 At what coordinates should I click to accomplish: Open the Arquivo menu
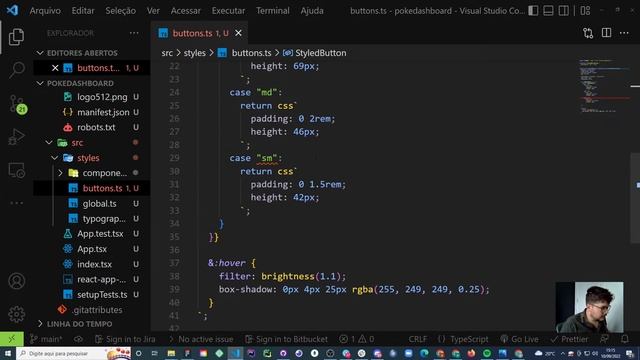(x=45, y=11)
